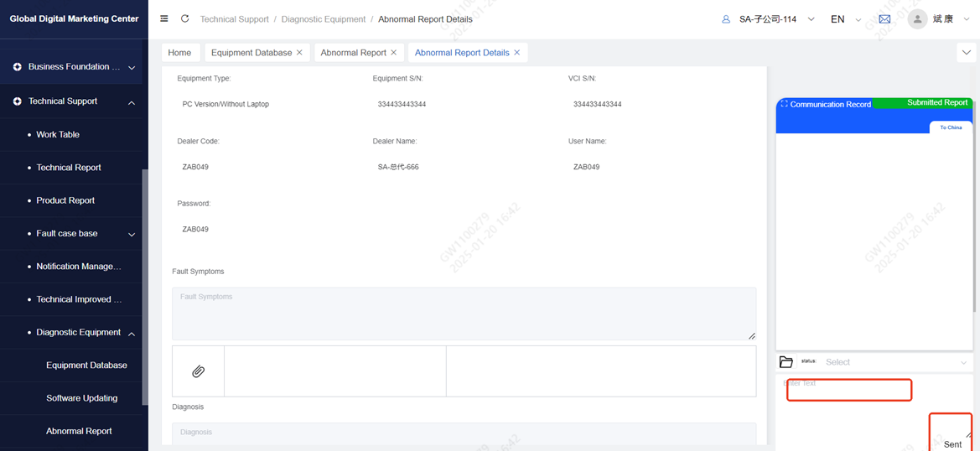Click the hamburger menu collapse icon
980x451 pixels.
point(164,18)
